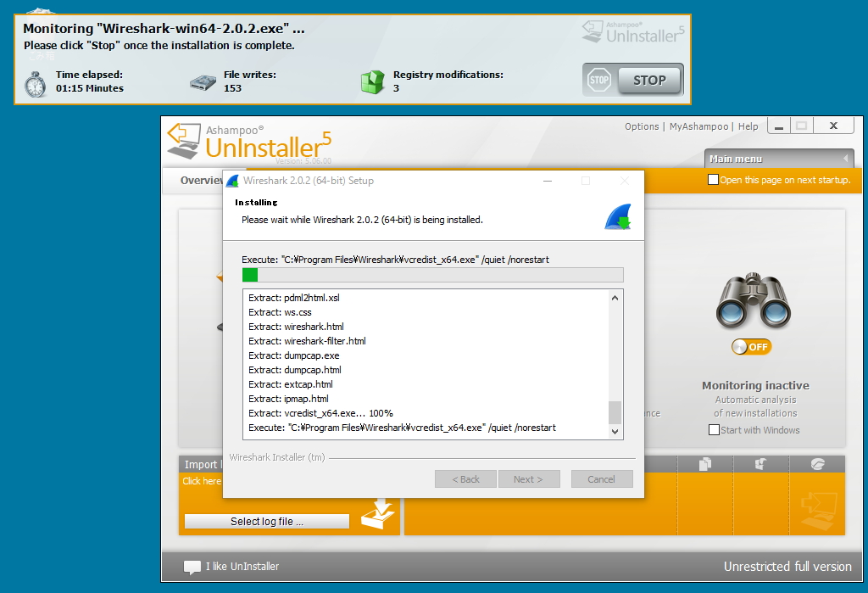
Task: Check Open this page on next startup
Action: click(714, 180)
